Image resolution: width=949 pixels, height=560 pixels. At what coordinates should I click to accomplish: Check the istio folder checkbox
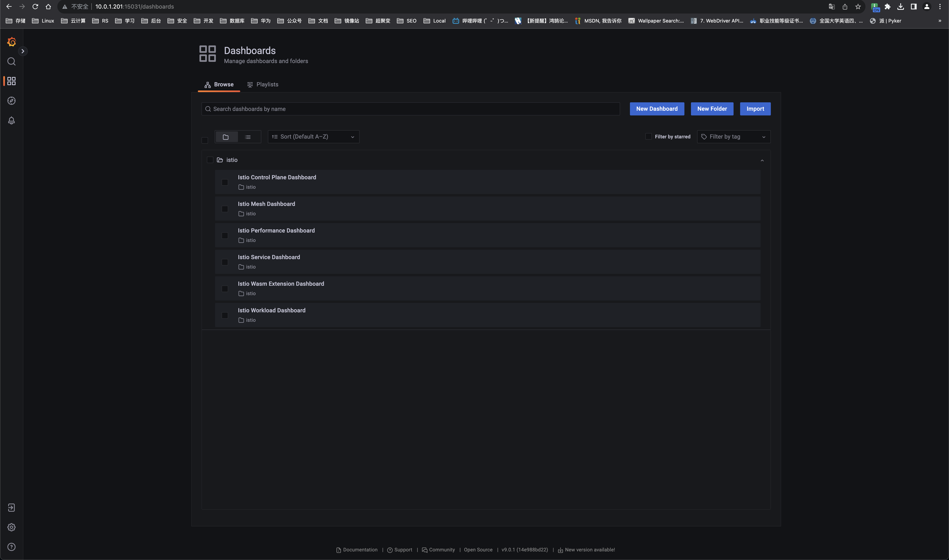(x=210, y=160)
